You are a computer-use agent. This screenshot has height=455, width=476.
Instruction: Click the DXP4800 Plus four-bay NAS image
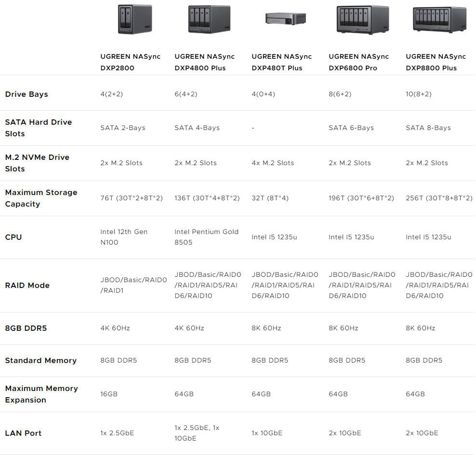206,19
